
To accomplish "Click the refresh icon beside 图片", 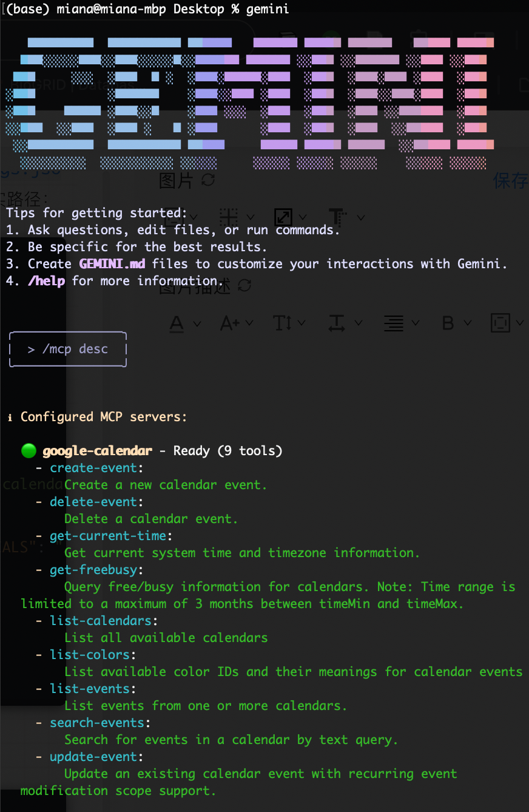I will tap(208, 180).
